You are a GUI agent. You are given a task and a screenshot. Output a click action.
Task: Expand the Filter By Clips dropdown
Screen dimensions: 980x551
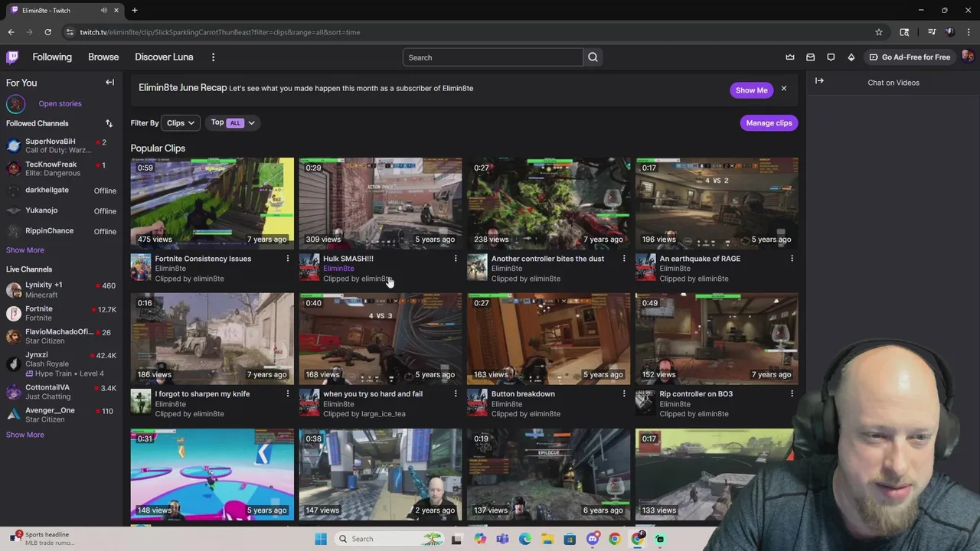click(181, 122)
